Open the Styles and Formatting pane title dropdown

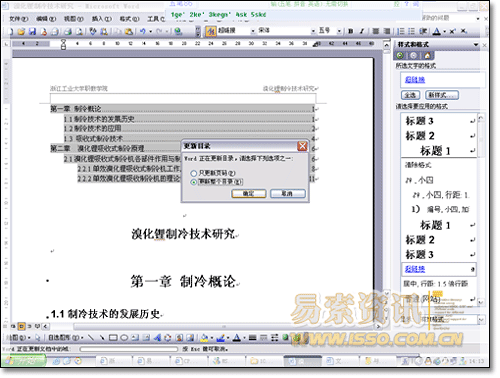point(476,44)
